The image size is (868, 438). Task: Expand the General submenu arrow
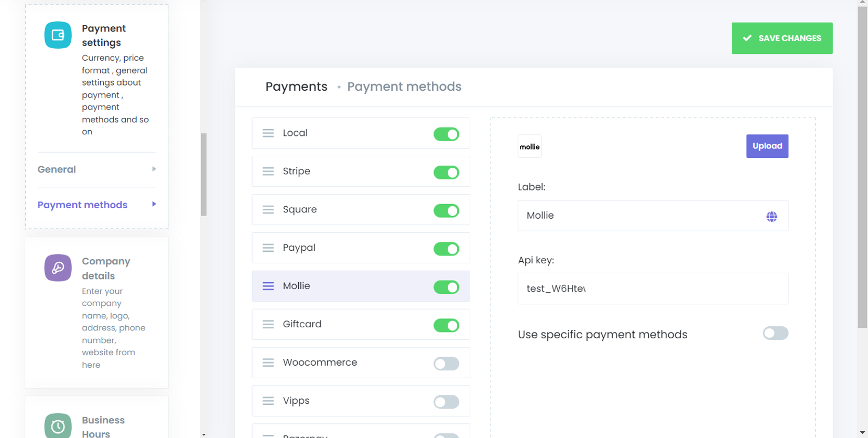click(x=154, y=169)
